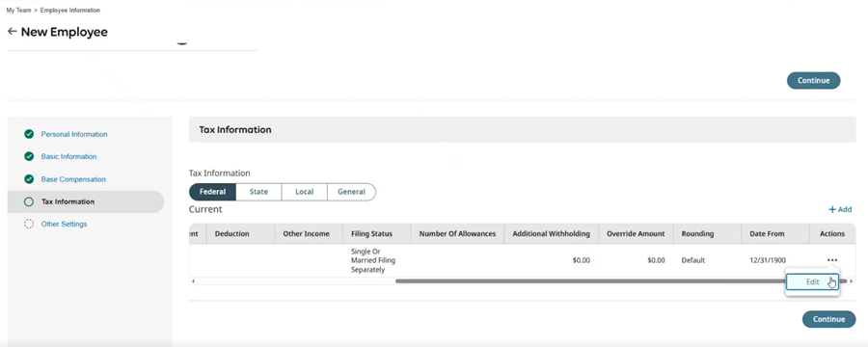Open the three-dot Actions menu in the row
Viewport: 868px width, 347px height.
pos(832,260)
